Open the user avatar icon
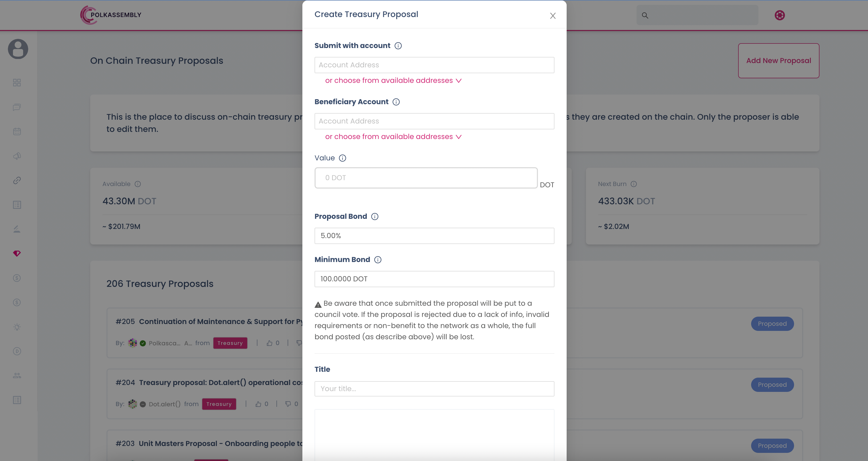The width and height of the screenshot is (868, 461). [x=18, y=49]
